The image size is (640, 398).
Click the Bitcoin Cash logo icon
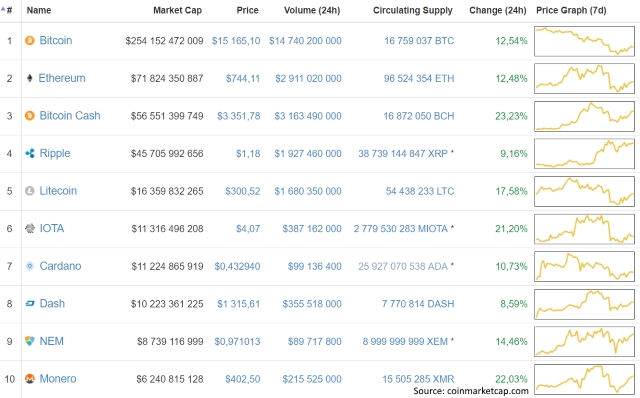(x=30, y=116)
